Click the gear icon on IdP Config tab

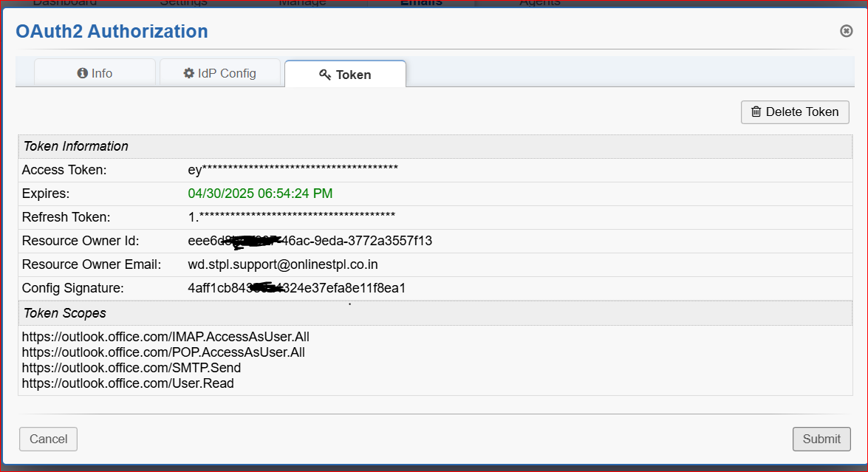click(x=189, y=73)
